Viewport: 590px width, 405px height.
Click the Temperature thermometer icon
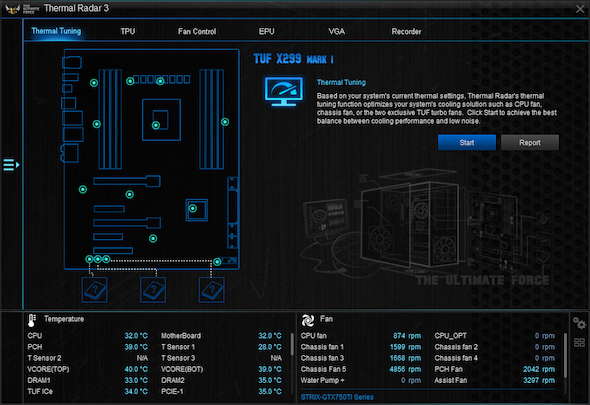[x=32, y=320]
